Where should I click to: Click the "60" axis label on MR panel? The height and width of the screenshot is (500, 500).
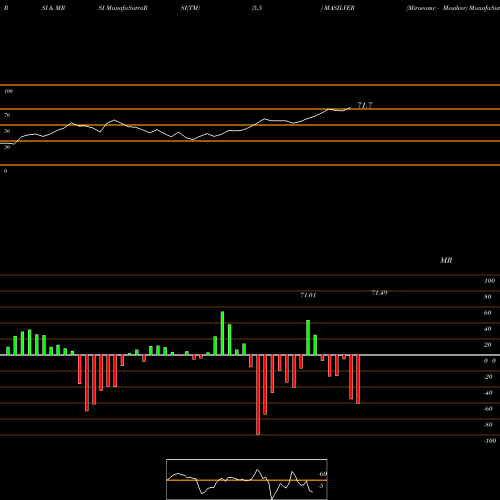point(488,313)
